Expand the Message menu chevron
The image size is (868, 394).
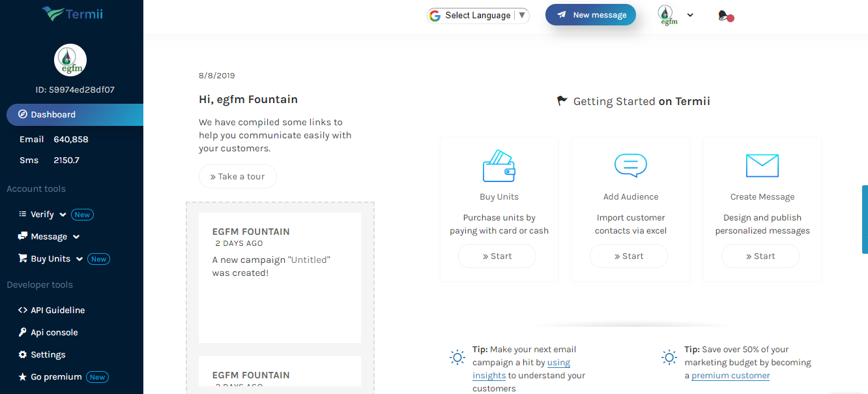tap(76, 237)
